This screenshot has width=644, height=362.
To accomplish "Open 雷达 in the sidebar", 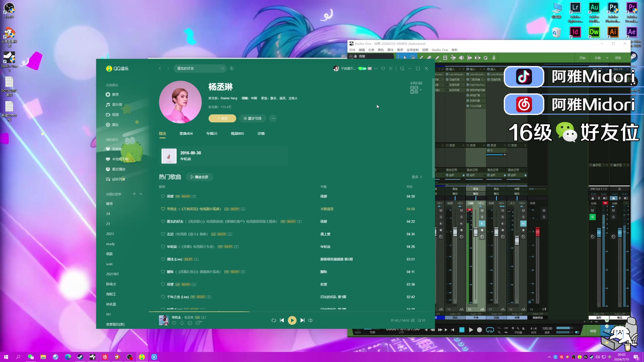I will [112, 125].
